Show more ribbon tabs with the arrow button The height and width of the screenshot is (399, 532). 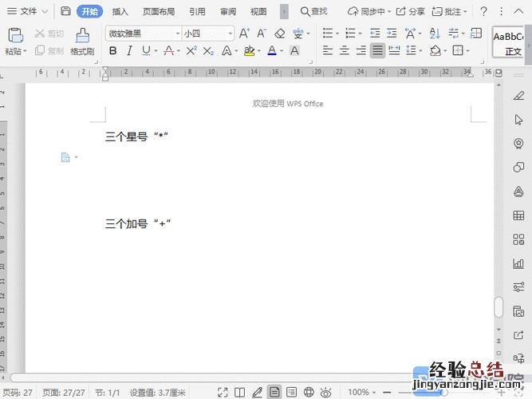coord(284,12)
